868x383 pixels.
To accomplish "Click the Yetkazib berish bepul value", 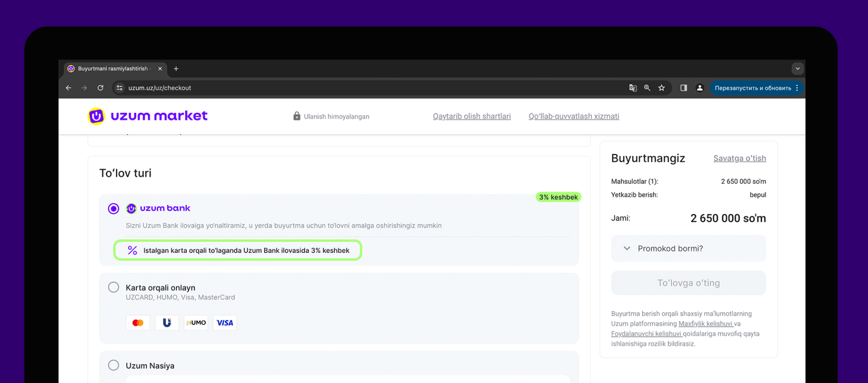I will coord(758,195).
